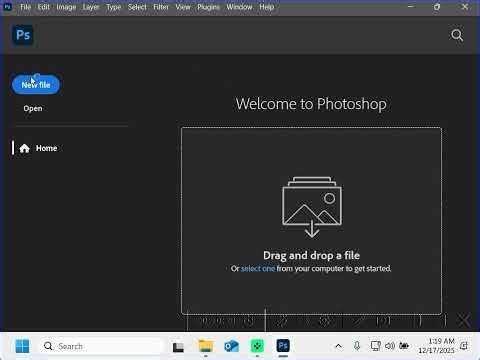Show hidden tray icons chevron
This screenshot has width=480, height=360.
(x=338, y=346)
